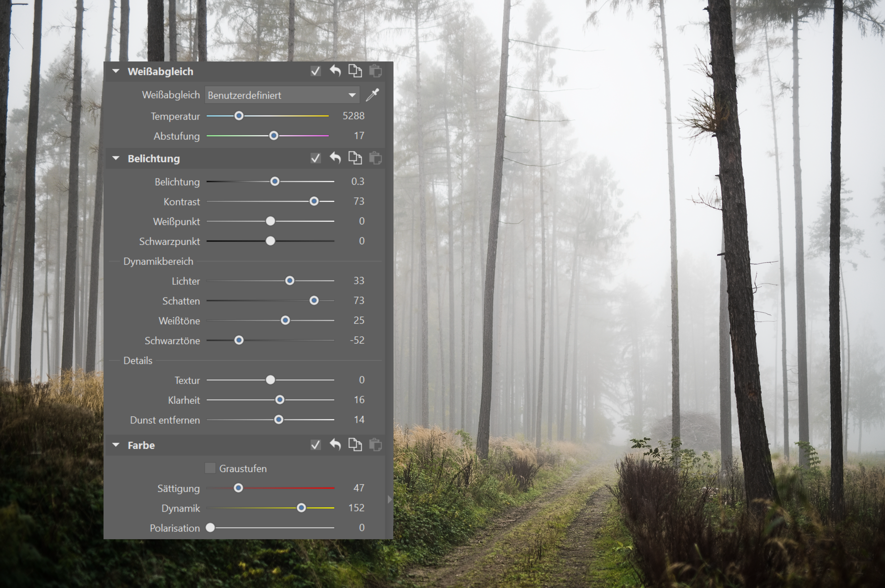This screenshot has width=885, height=588.
Task: Copy the Weißabgleich settings
Action: click(355, 71)
